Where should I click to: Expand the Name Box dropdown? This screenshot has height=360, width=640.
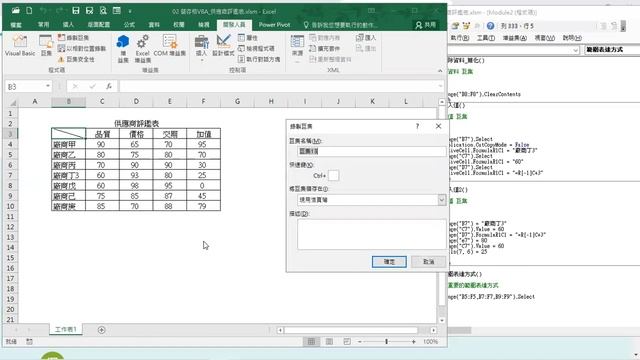coord(48,86)
